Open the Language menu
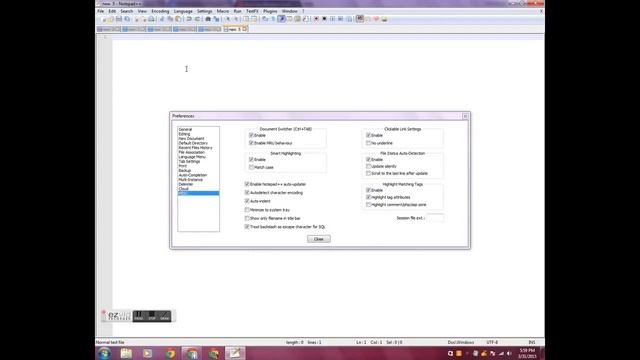The width and height of the screenshot is (640, 360). tap(183, 11)
